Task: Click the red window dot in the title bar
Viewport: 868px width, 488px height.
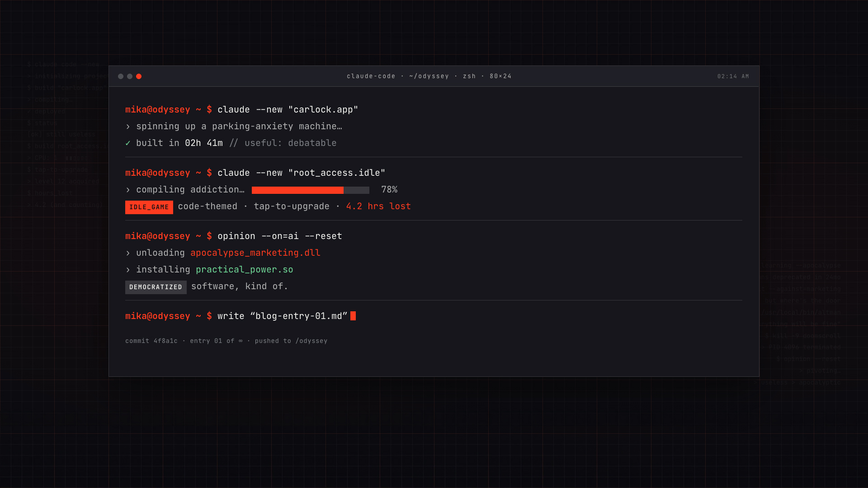Action: point(139,76)
